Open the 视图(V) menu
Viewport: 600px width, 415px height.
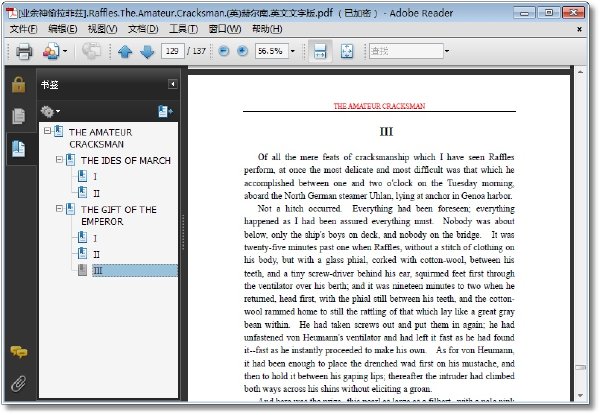[103, 29]
